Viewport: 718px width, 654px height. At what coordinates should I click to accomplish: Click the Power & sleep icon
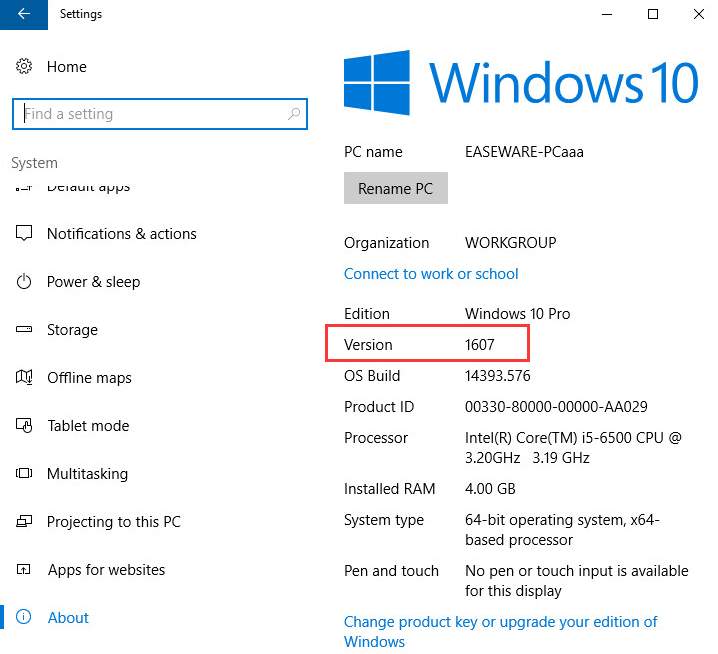[24, 282]
